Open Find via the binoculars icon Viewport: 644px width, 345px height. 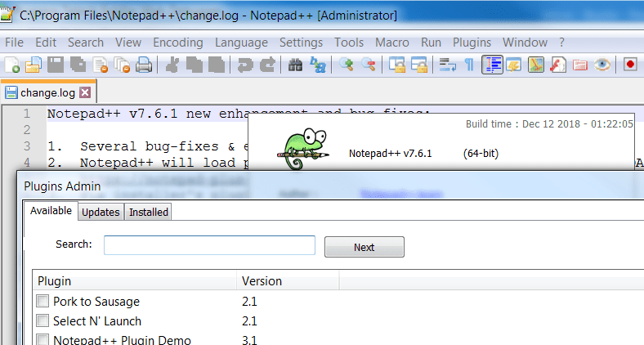click(x=295, y=65)
